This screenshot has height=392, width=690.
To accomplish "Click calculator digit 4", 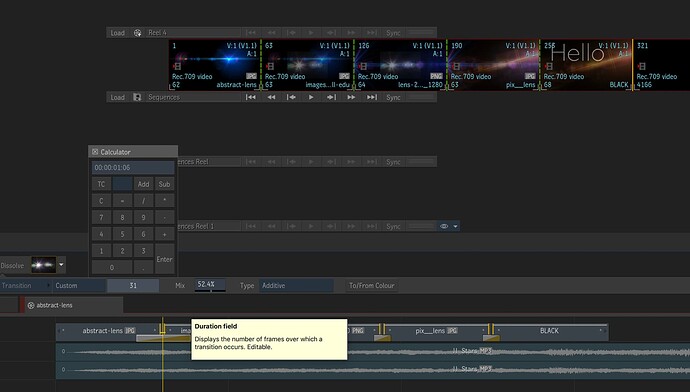I will point(101,234).
